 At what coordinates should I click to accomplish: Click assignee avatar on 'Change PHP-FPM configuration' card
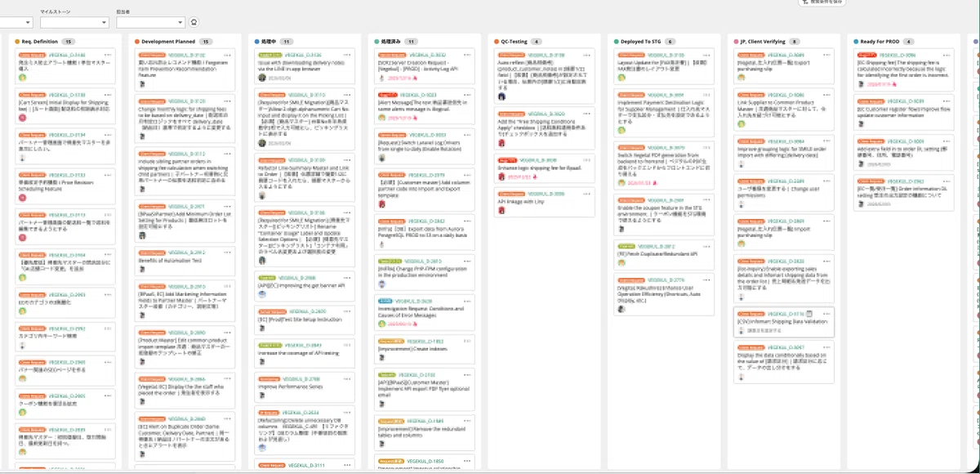(381, 285)
